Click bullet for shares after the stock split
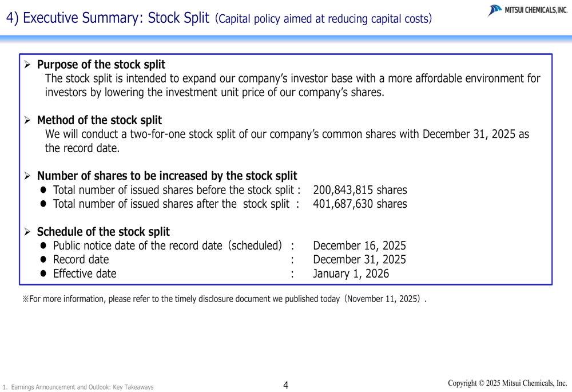 45,204
